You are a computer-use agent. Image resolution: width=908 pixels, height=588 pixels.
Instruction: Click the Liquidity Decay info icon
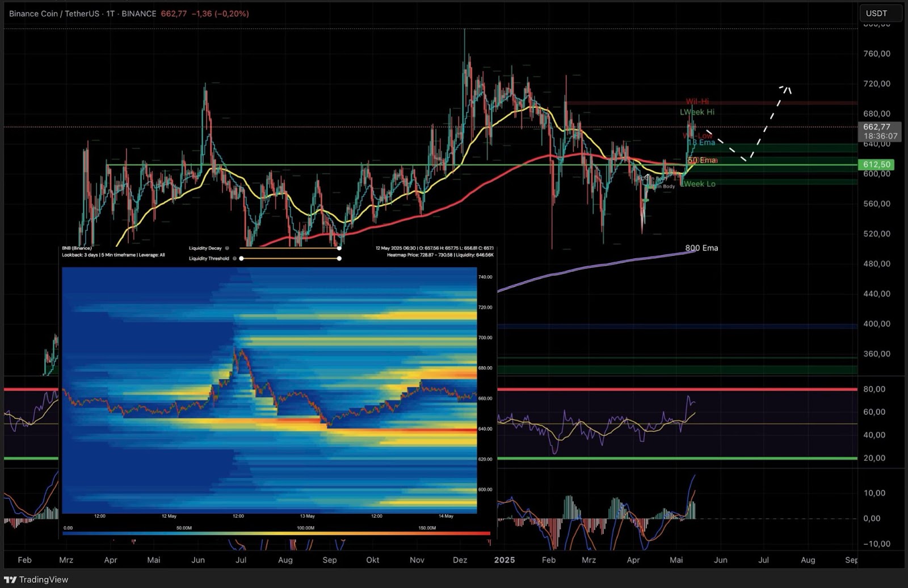click(x=227, y=248)
